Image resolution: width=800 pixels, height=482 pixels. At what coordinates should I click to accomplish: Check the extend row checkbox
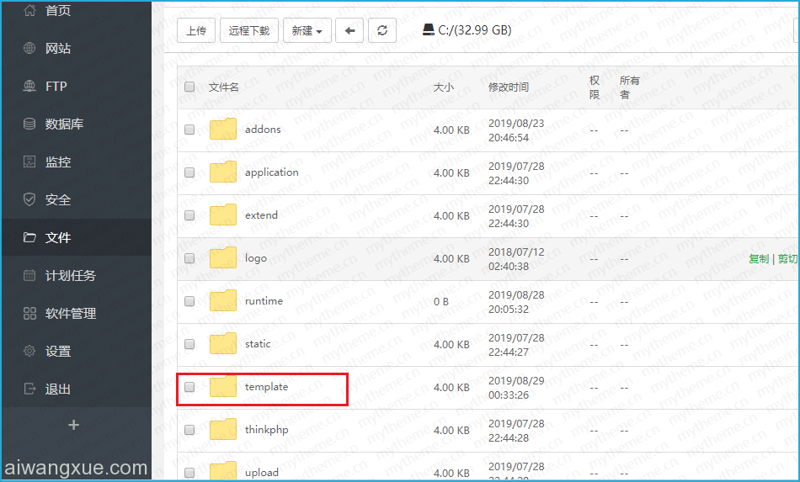click(189, 215)
